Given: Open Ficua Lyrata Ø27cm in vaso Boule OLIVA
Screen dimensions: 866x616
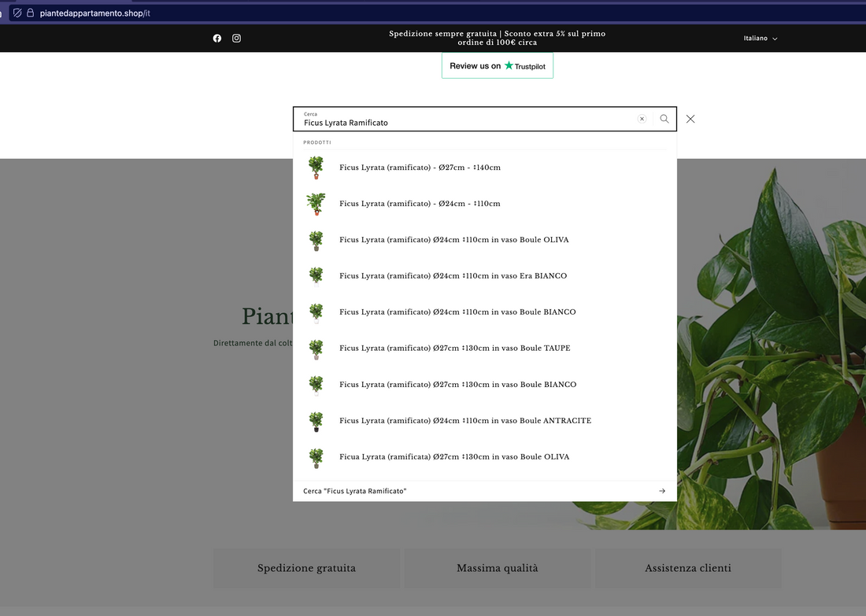Looking at the screenshot, I should (453, 457).
